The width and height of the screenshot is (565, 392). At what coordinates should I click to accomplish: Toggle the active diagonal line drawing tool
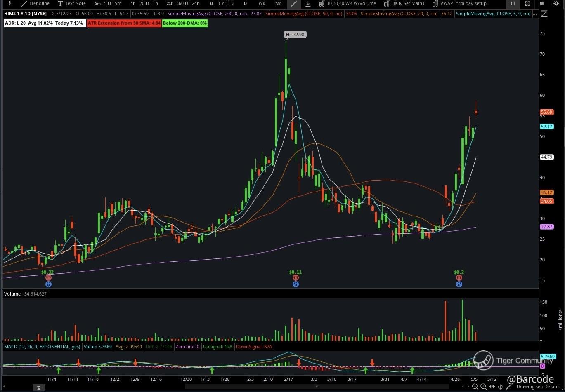[x=293, y=4]
